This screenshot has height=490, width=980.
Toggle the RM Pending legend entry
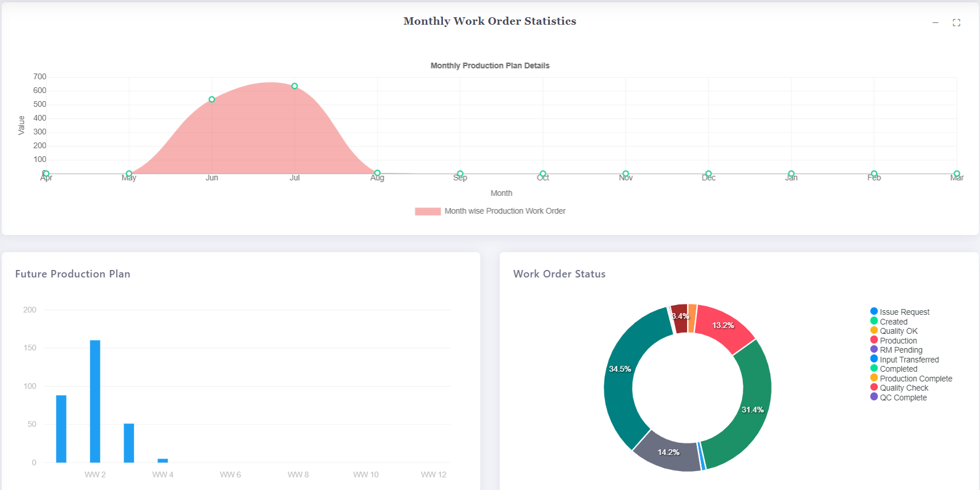pyautogui.click(x=896, y=350)
